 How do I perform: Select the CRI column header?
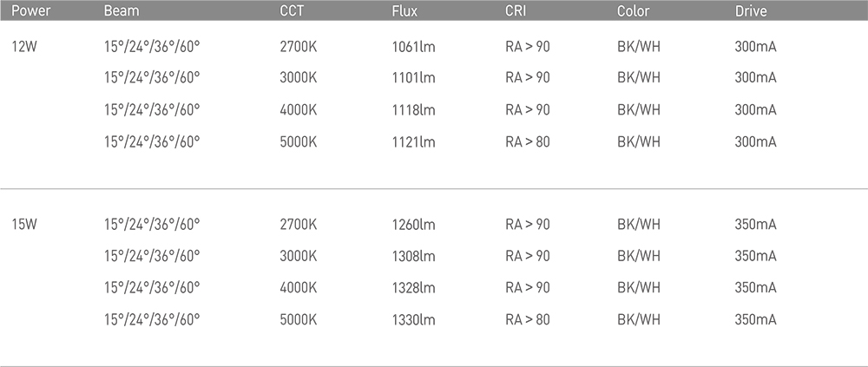tap(516, 11)
